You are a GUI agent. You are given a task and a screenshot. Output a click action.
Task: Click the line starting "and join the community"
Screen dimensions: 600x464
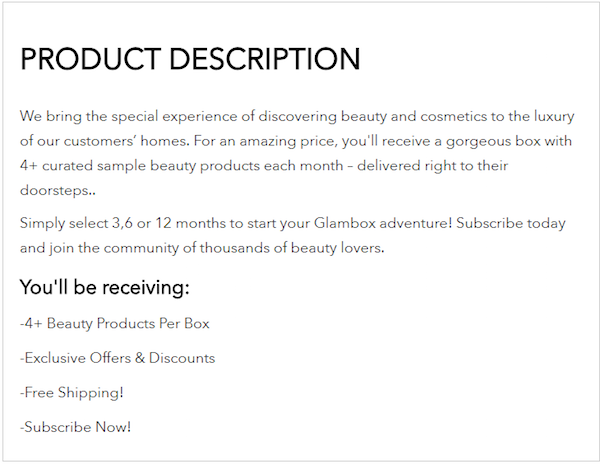point(202,247)
